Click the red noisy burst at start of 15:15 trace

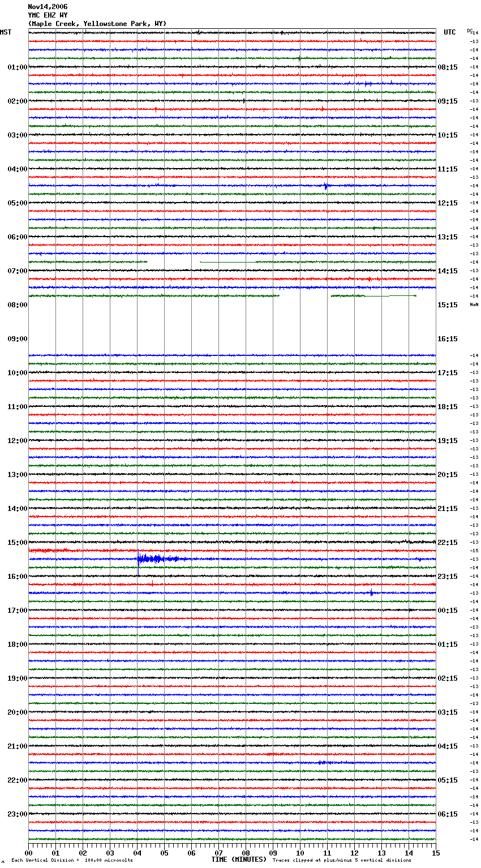[49, 550]
